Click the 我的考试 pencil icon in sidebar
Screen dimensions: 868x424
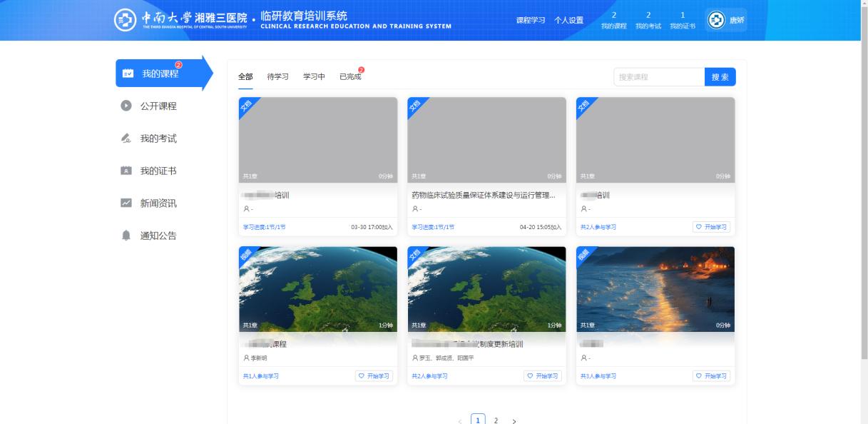[x=127, y=138]
